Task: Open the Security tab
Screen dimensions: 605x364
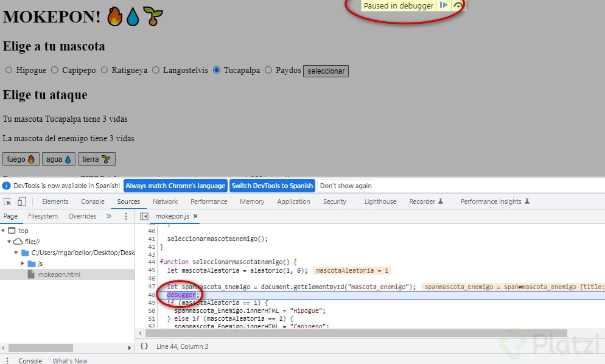Action: tap(335, 201)
